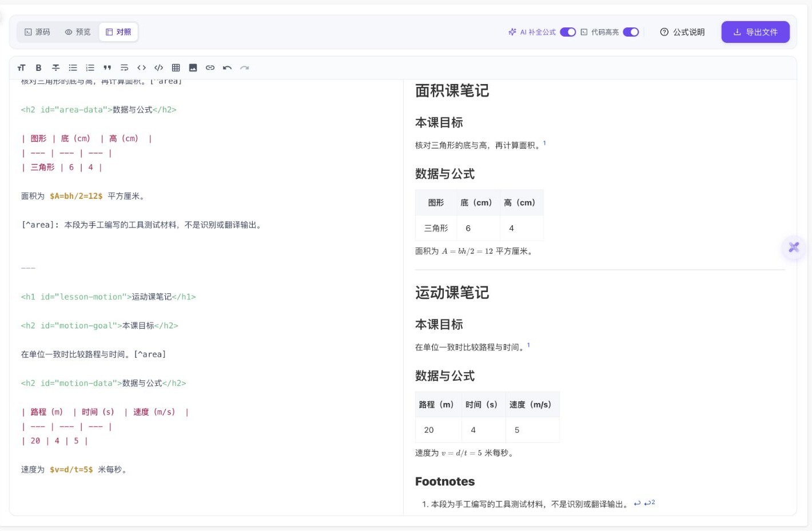Insert a numbered list

[90, 67]
